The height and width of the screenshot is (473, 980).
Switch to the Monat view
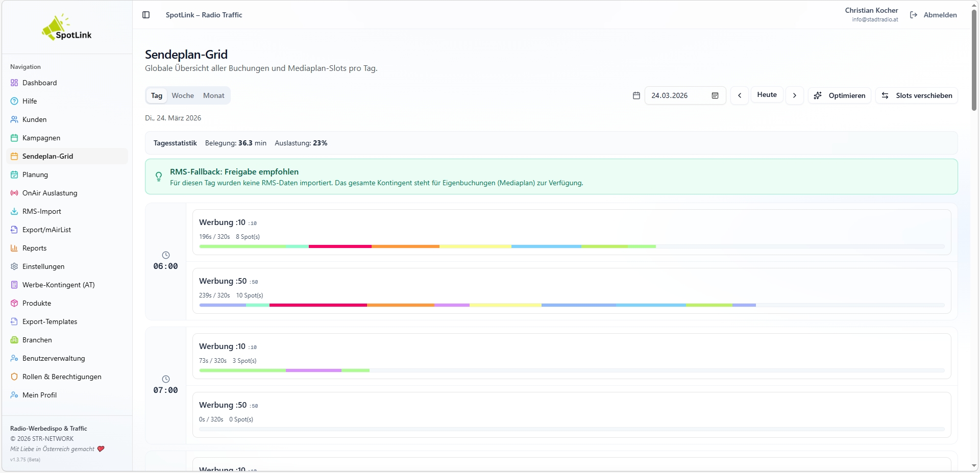click(213, 95)
